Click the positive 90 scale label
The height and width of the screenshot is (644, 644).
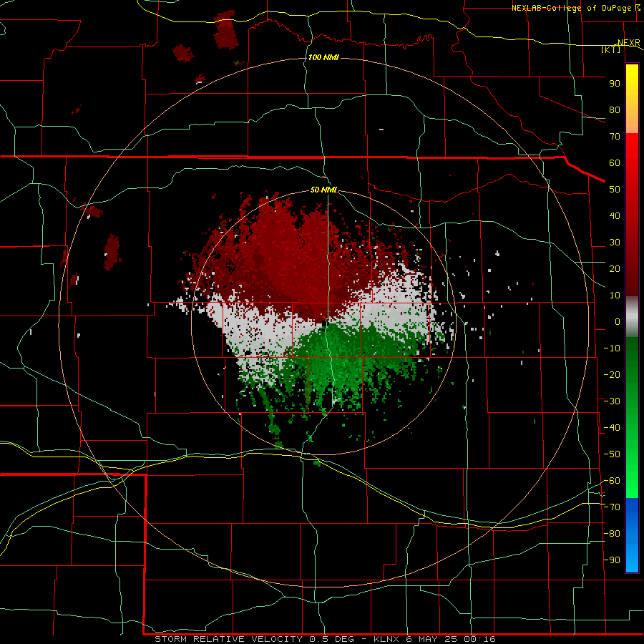(x=615, y=84)
